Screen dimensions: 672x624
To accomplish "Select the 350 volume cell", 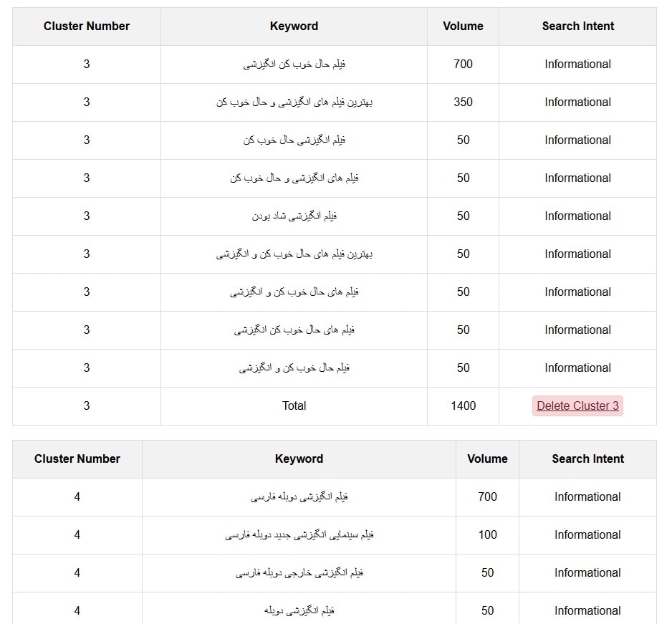I will click(x=463, y=102).
